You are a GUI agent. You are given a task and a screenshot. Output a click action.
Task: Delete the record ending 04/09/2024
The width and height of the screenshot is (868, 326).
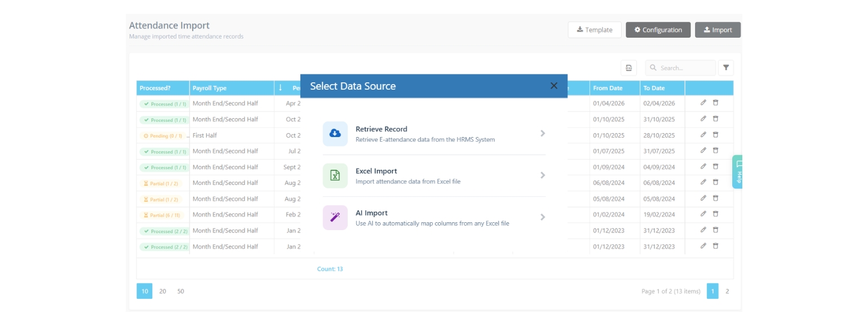(x=716, y=166)
